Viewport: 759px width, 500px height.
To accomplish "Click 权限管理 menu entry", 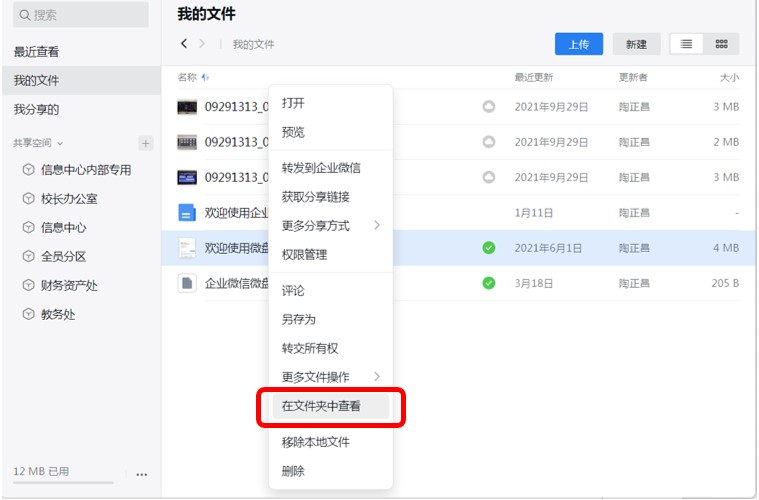I will 304,255.
